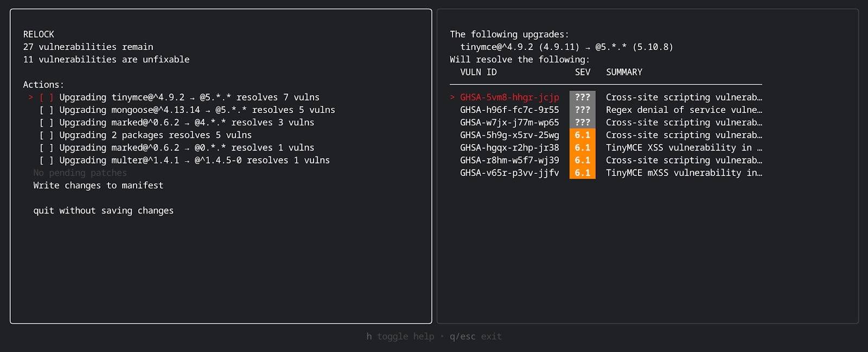Click vulnerability ID GHSA-h96f-fc7c-9r55
868x352 pixels.
click(x=509, y=110)
